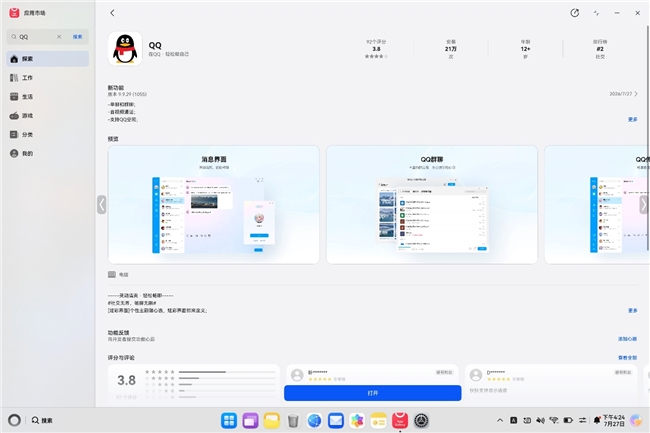Open the yellow folder file manager icon
This screenshot has height=433, width=650.
click(272, 421)
